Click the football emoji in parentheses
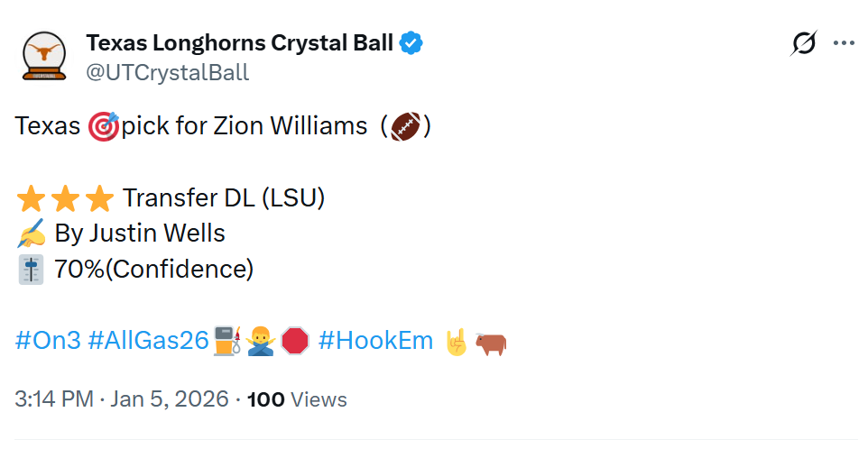Screen dimensions: 868x449 406,126
